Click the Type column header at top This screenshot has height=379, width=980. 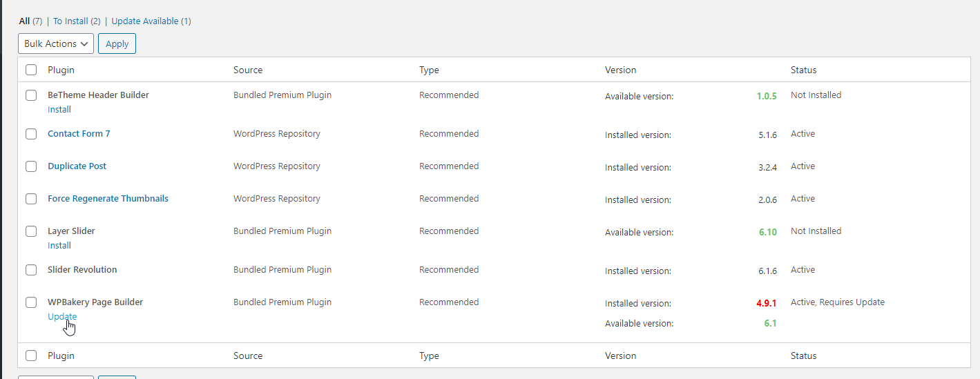tap(429, 70)
